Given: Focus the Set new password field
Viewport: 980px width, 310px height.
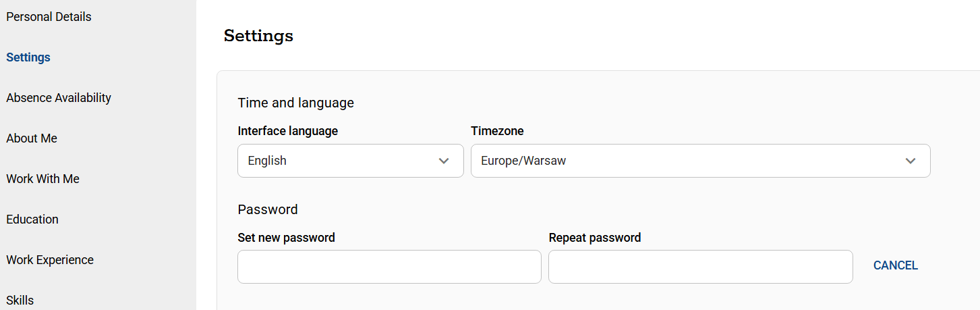Looking at the screenshot, I should (389, 267).
